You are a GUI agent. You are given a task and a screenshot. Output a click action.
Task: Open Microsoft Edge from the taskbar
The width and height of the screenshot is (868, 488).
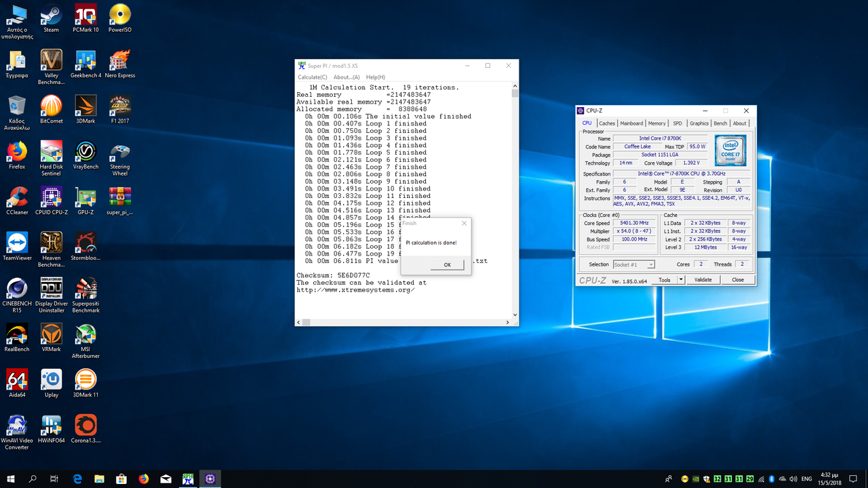[x=77, y=479]
